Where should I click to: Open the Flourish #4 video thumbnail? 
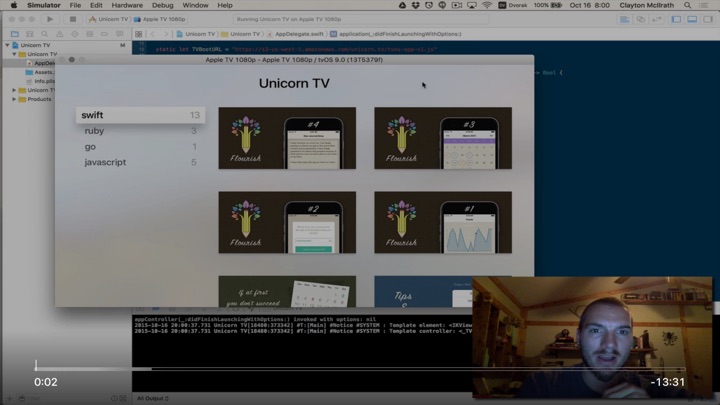tap(287, 138)
